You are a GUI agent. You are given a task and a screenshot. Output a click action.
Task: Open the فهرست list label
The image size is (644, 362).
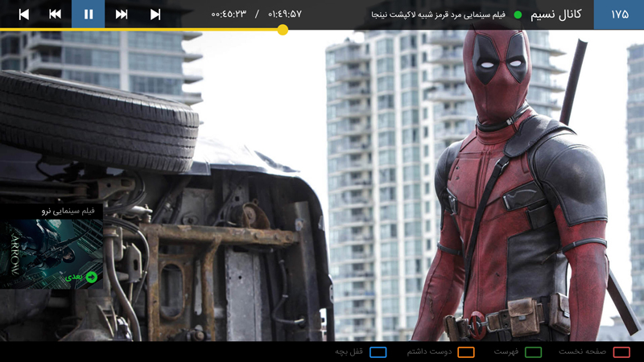pos(506,352)
